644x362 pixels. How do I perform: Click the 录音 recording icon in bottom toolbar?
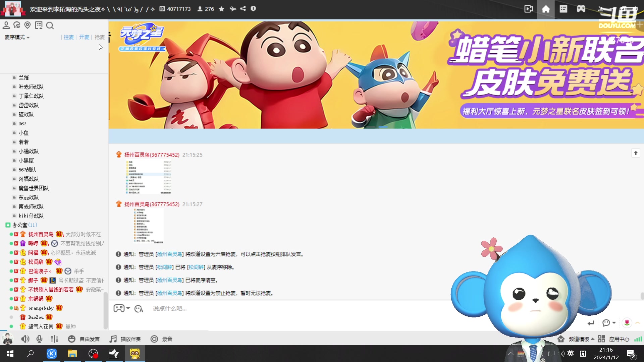154,339
